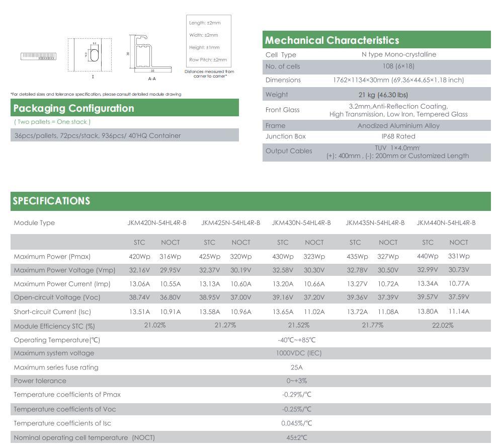Click the JKM420N-54HL4R-B module column heading
The width and height of the screenshot is (500, 448).
(x=156, y=222)
